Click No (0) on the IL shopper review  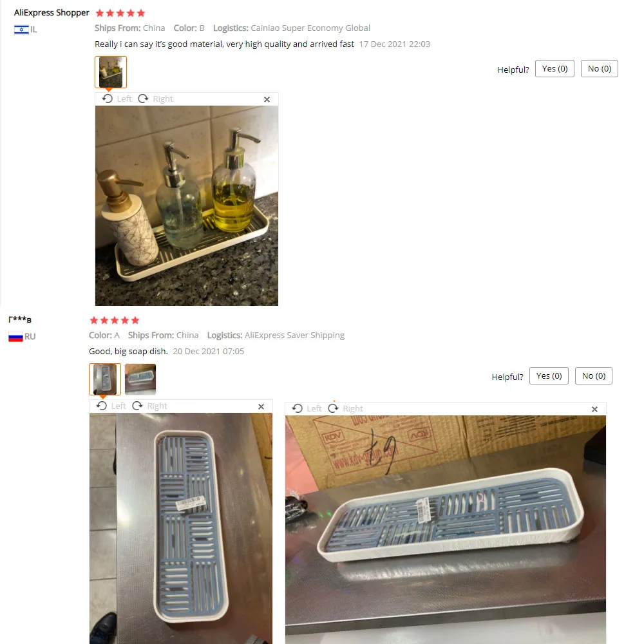coord(599,69)
